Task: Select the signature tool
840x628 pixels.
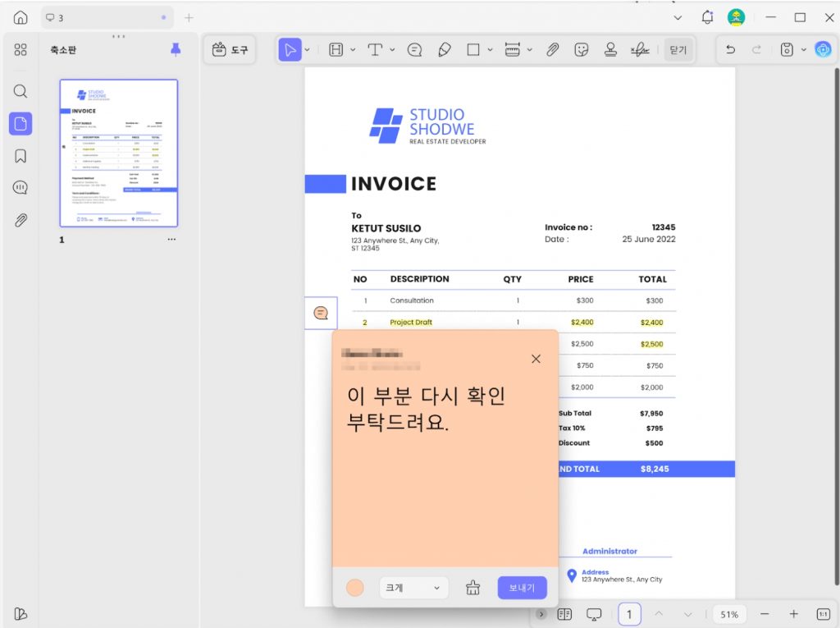Action: pyautogui.click(x=640, y=50)
